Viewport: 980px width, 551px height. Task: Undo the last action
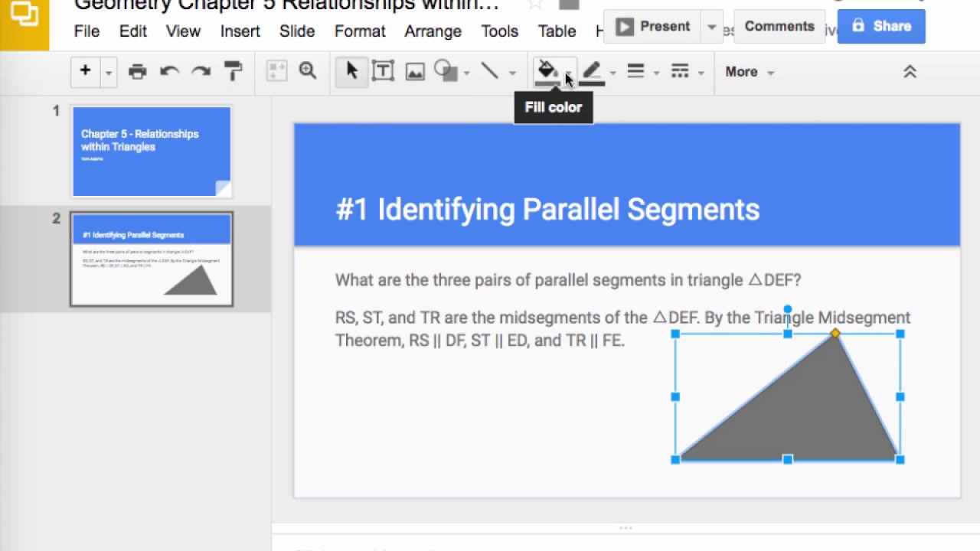169,72
